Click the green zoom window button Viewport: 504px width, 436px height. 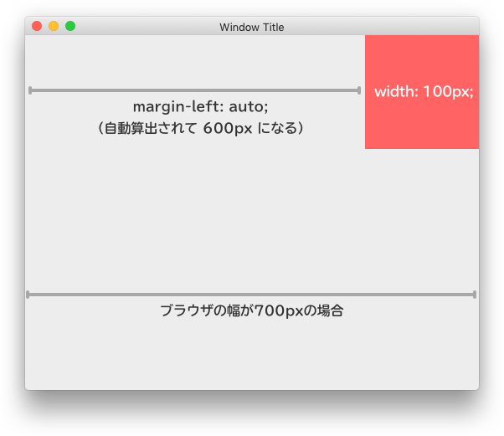pyautogui.click(x=70, y=26)
